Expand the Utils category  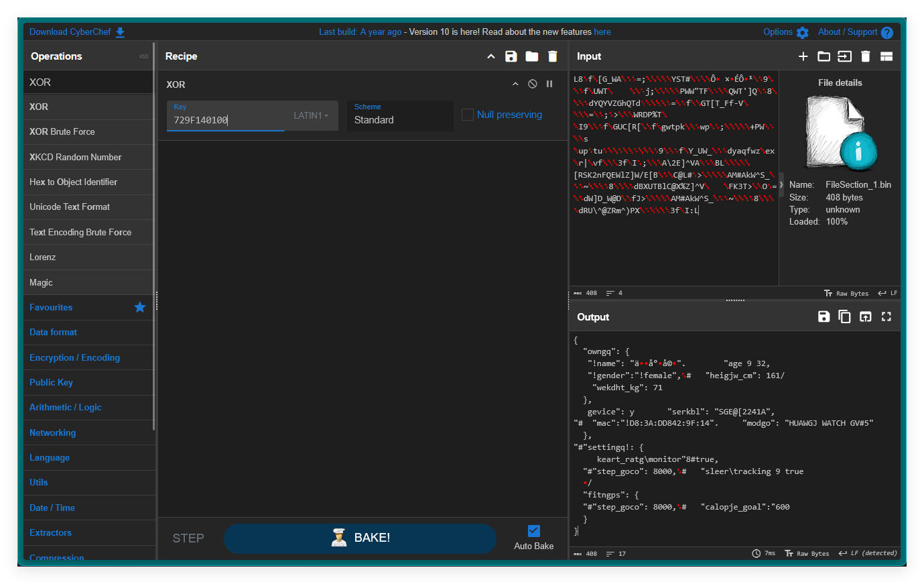pos(89,483)
